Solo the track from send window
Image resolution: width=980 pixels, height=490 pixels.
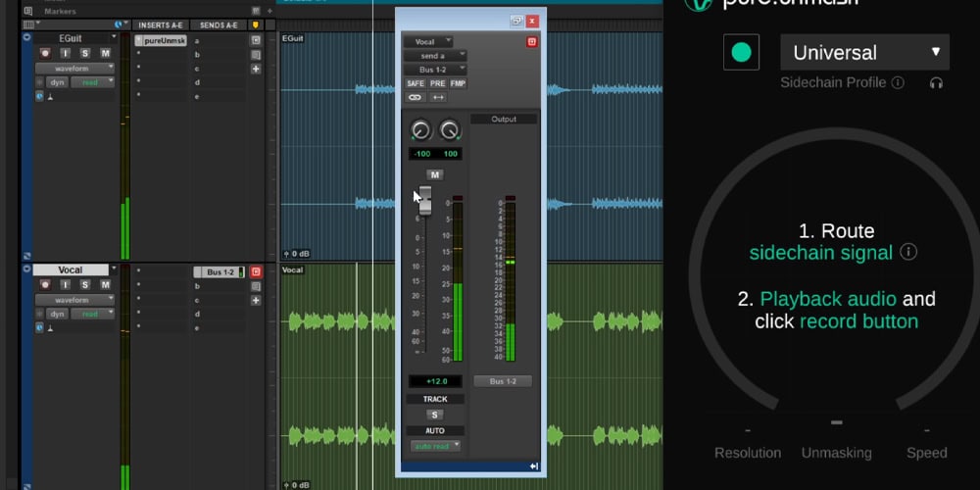(435, 415)
